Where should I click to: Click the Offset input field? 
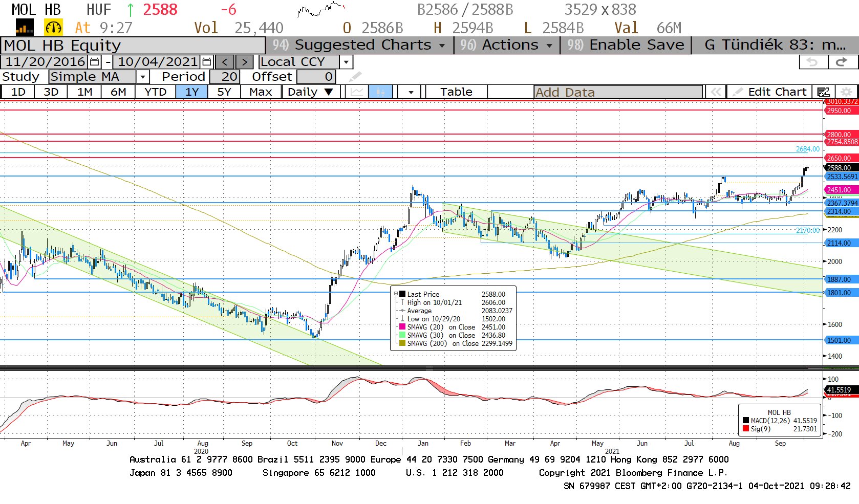tap(316, 77)
